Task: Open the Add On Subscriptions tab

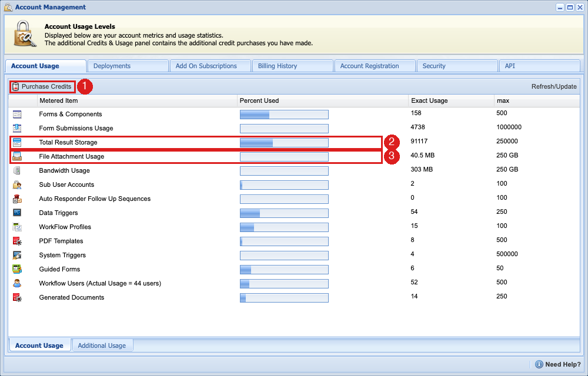Action: [x=210, y=66]
